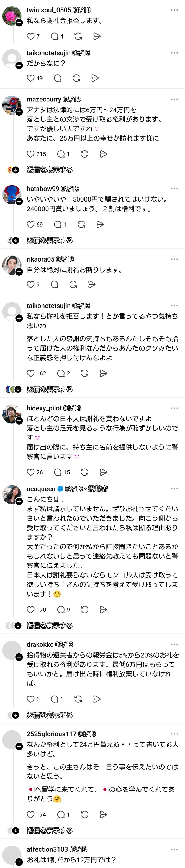Open taikonotetsujin's profile from username above 'だからなに？'
185x868 pixels.
pos(48,53)
